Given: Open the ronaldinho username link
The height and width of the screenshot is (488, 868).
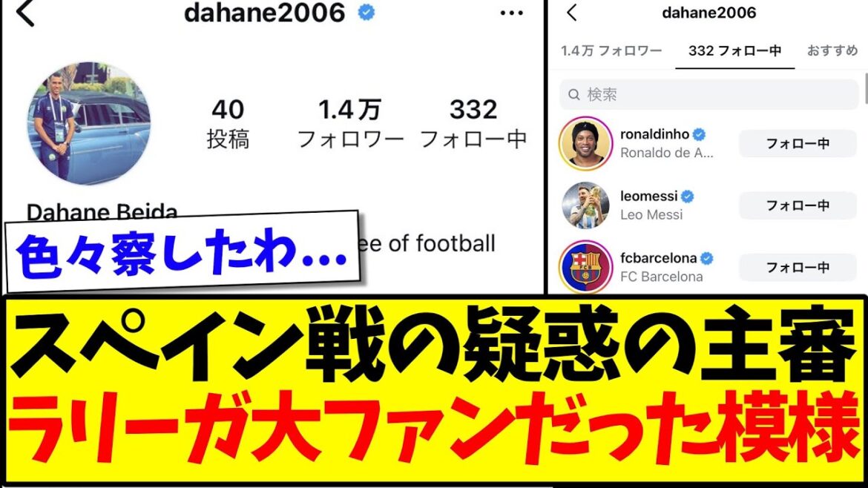Looking at the screenshot, I should coord(654,134).
